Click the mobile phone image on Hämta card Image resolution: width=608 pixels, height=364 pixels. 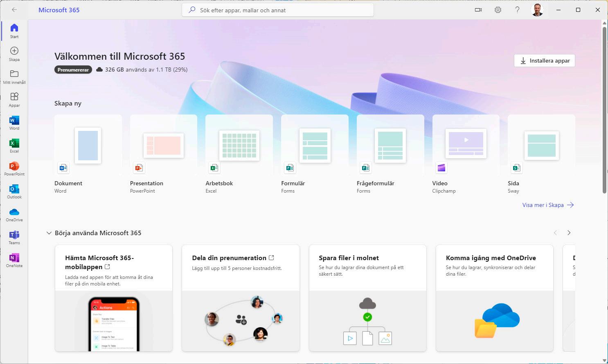114,323
